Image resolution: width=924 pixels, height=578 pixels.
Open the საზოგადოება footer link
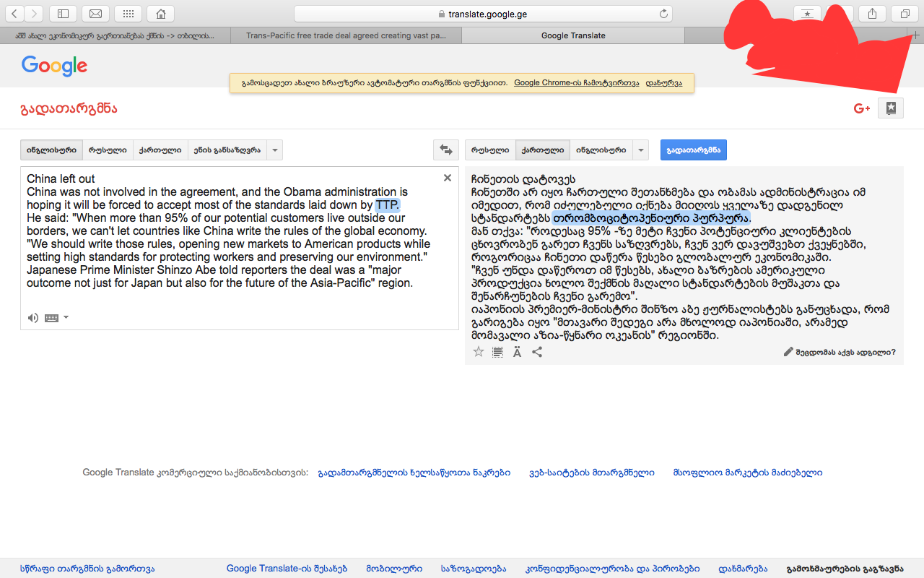click(474, 569)
